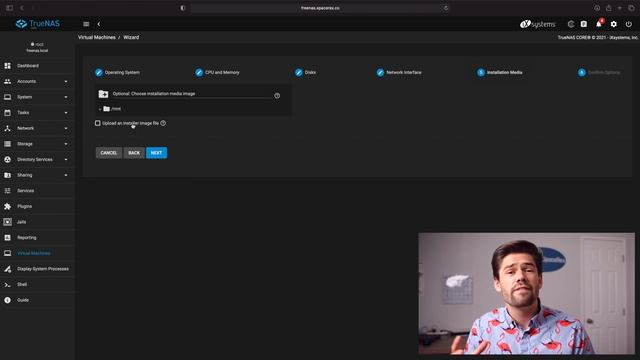Expand the Sharing menu arrow

66,175
